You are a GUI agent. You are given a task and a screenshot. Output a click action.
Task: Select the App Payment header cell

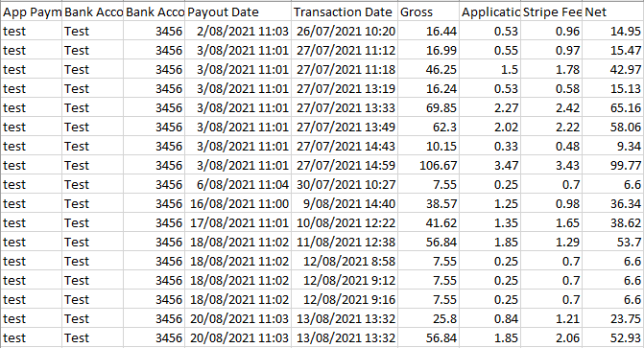click(x=32, y=12)
